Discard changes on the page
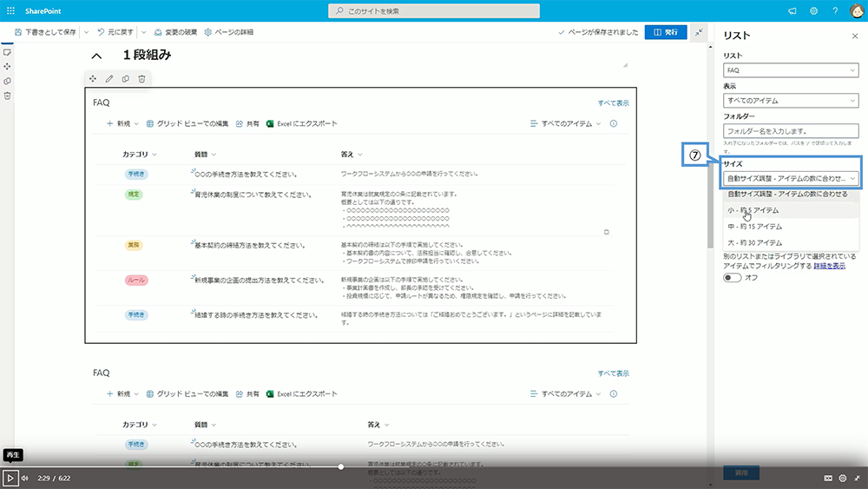The width and height of the screenshot is (868, 489). (x=175, y=32)
